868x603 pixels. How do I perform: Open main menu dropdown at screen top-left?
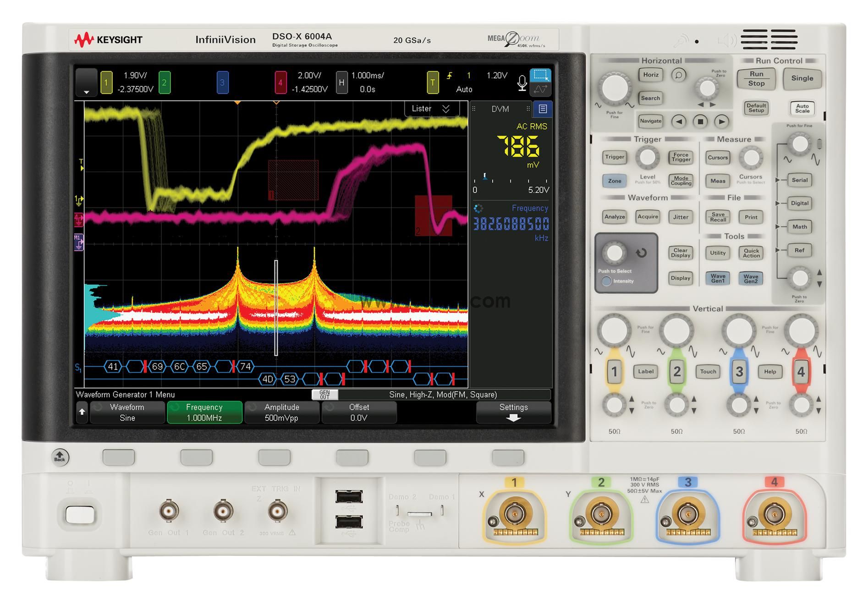86,82
